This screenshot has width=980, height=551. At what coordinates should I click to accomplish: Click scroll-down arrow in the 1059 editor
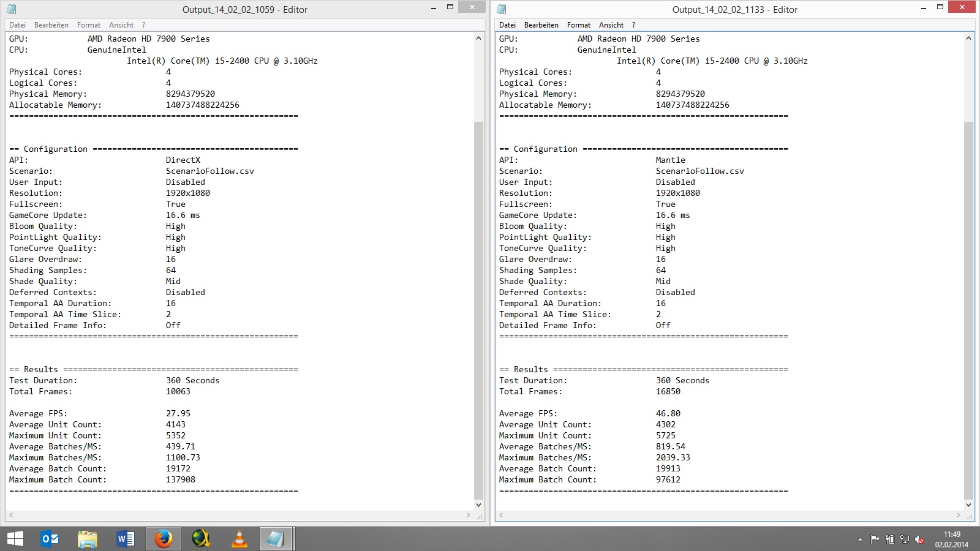479,505
